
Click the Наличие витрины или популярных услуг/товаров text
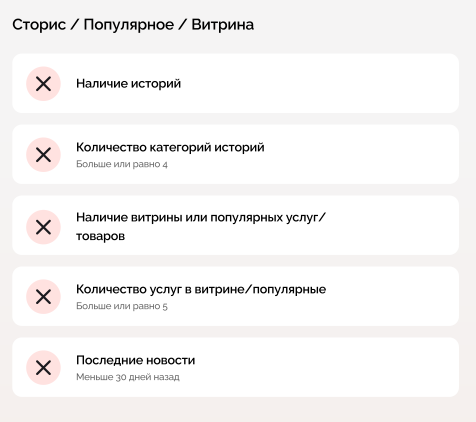coord(201,226)
